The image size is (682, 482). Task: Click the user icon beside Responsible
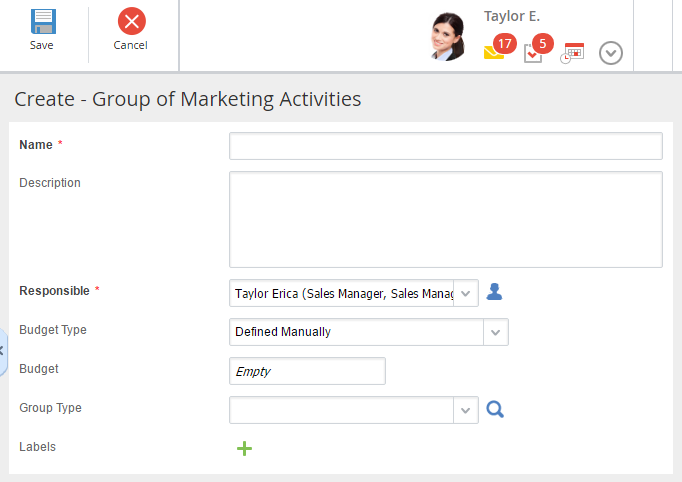(494, 292)
